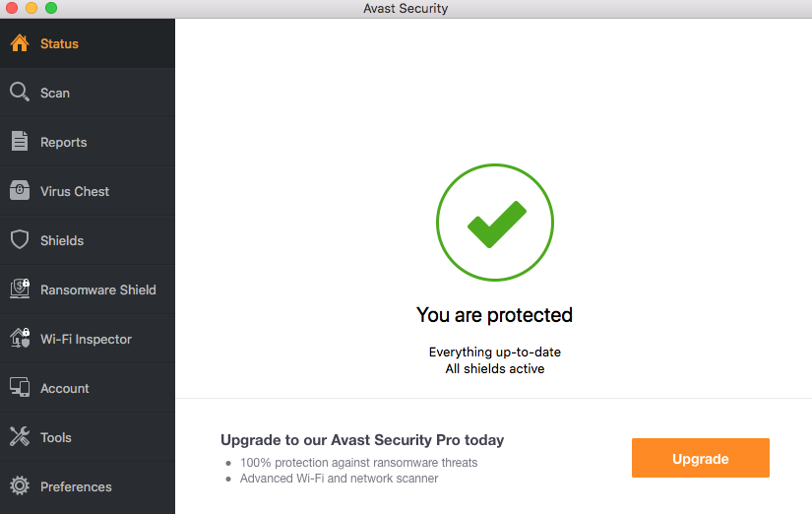Click the Avast Security window title
This screenshot has width=812, height=514.
click(406, 9)
